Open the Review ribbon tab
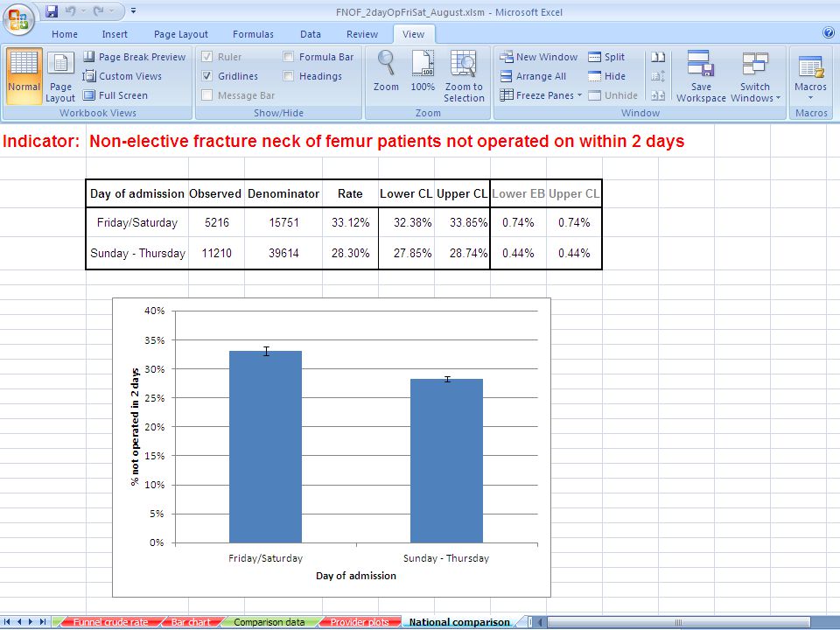The height and width of the screenshot is (630, 840). pos(362,34)
